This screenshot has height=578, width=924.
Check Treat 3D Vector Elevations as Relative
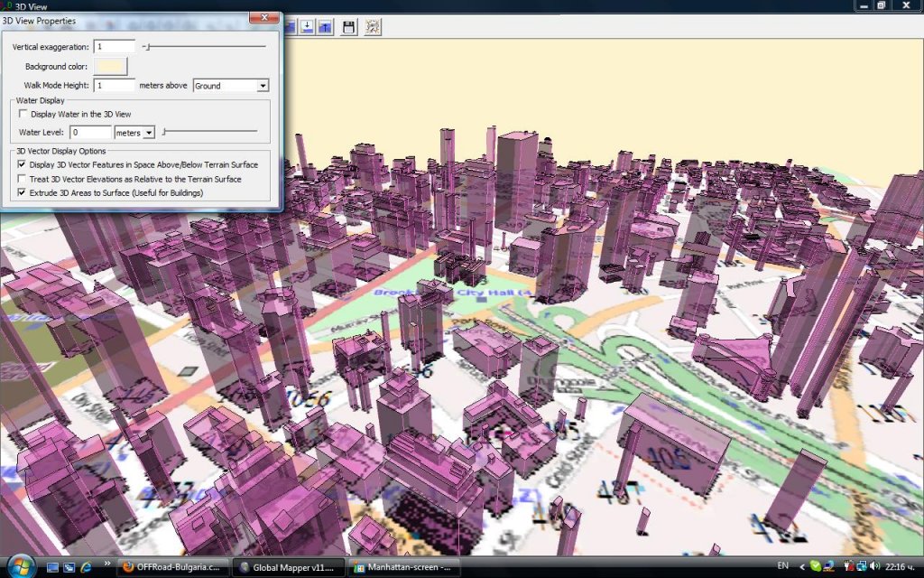click(x=23, y=179)
